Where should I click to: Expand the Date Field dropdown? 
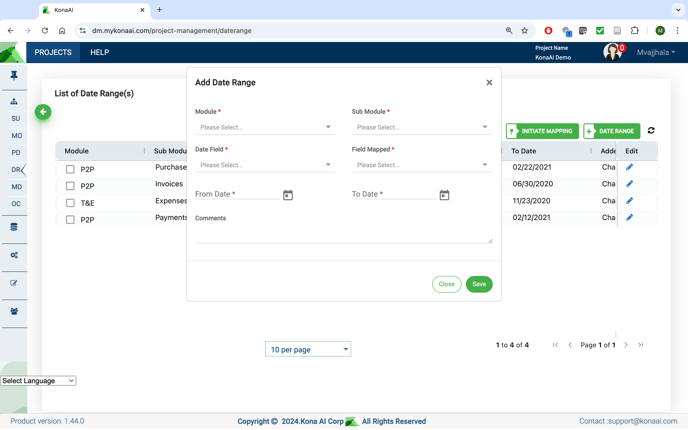[x=265, y=165]
